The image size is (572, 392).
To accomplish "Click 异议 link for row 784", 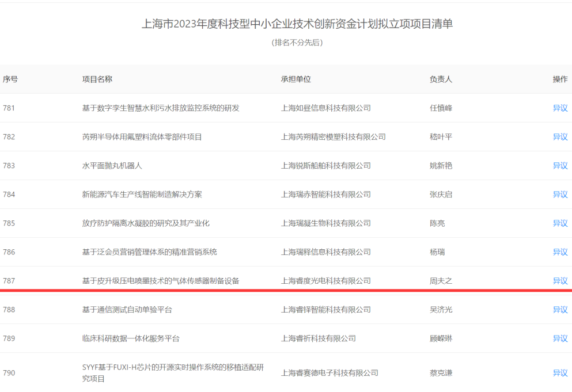I will tap(560, 195).
